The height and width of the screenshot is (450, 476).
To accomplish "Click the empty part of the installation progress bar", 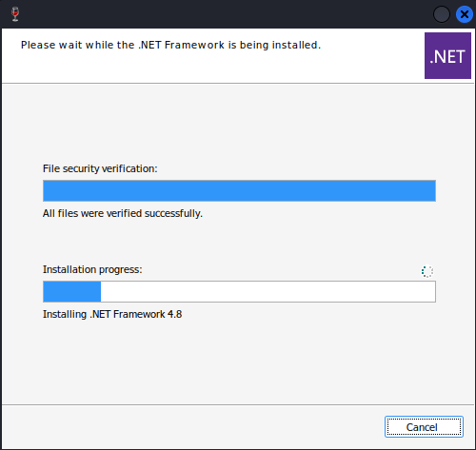I will pyautogui.click(x=268, y=291).
